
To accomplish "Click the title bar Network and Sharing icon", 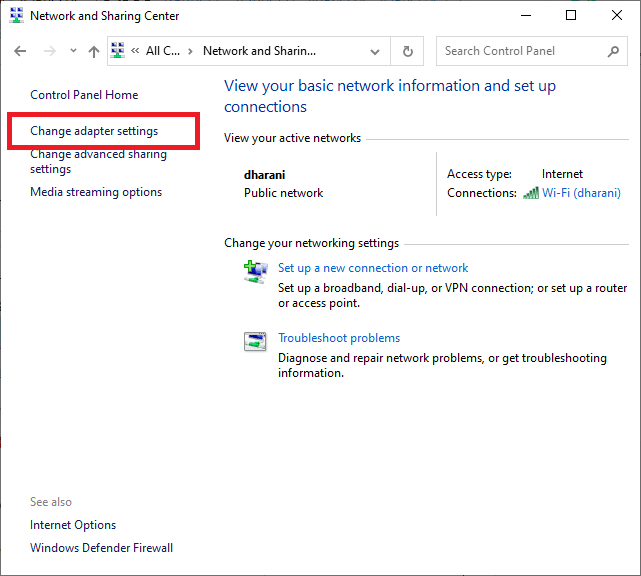I will (17, 16).
